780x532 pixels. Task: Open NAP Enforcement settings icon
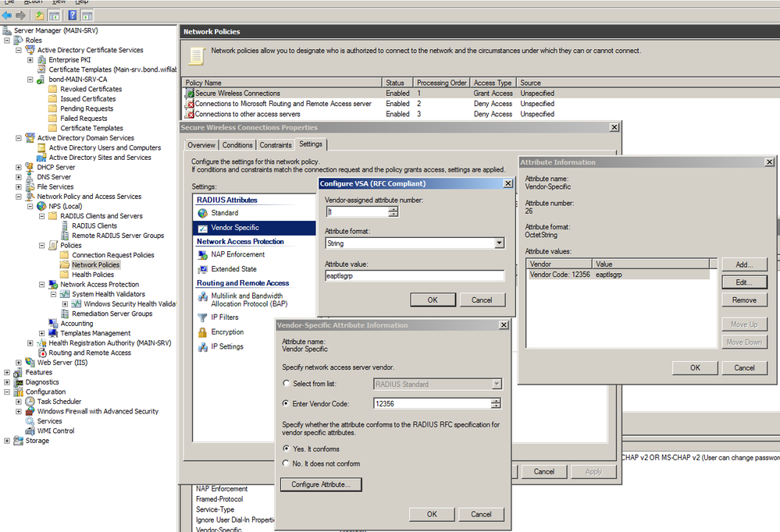(x=203, y=255)
